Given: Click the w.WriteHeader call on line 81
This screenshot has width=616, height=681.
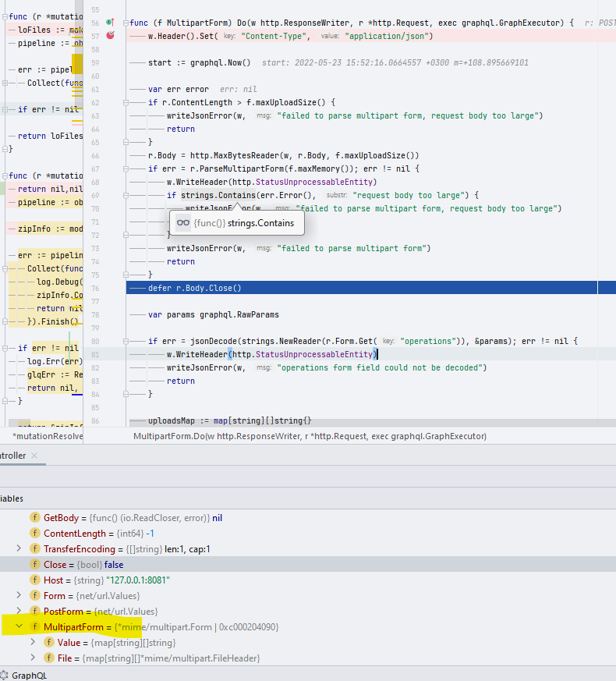Looking at the screenshot, I should pyautogui.click(x=272, y=354).
